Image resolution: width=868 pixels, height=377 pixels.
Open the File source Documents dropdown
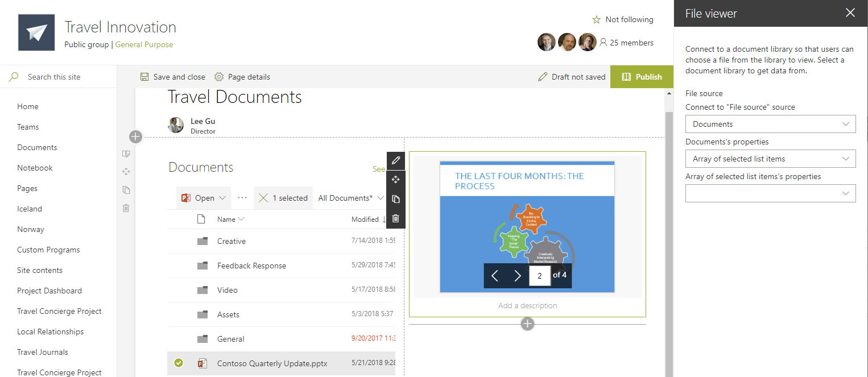pos(770,123)
